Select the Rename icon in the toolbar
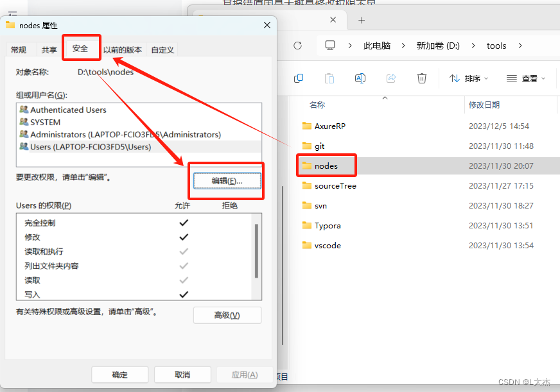 [x=360, y=78]
